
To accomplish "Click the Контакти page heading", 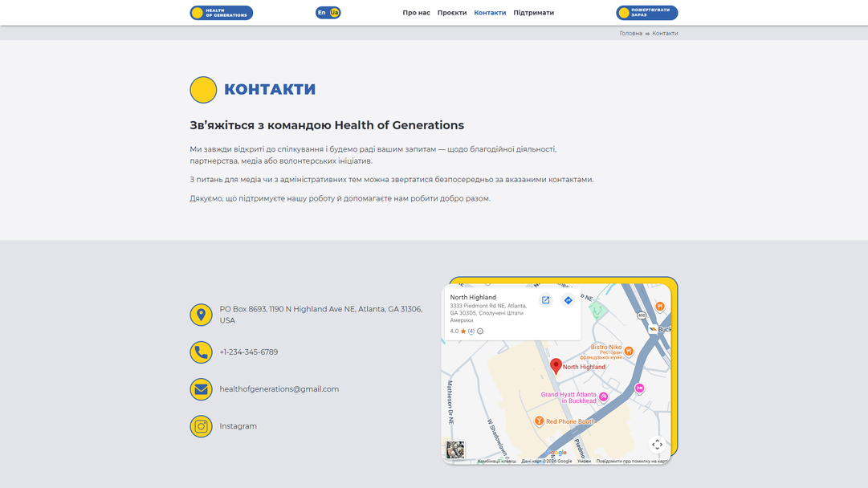I will tap(270, 89).
